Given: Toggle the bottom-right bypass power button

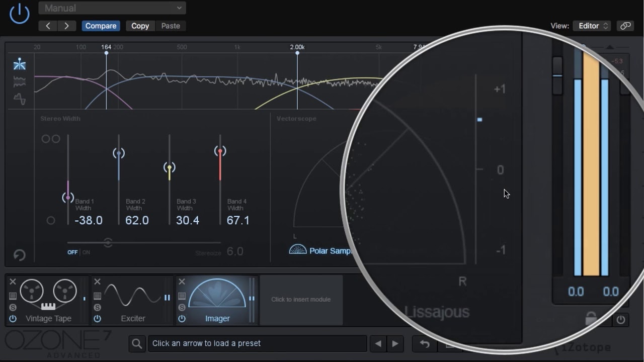Looking at the screenshot, I should [x=621, y=320].
